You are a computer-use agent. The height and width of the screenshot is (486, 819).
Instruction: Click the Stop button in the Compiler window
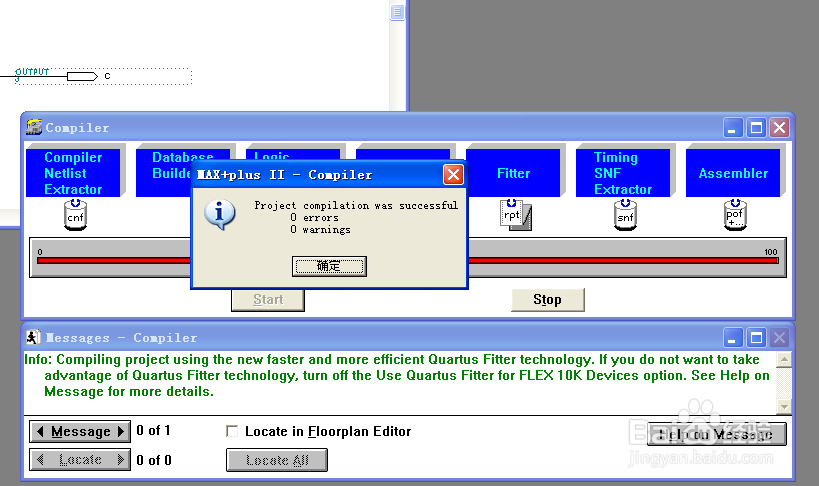point(547,300)
